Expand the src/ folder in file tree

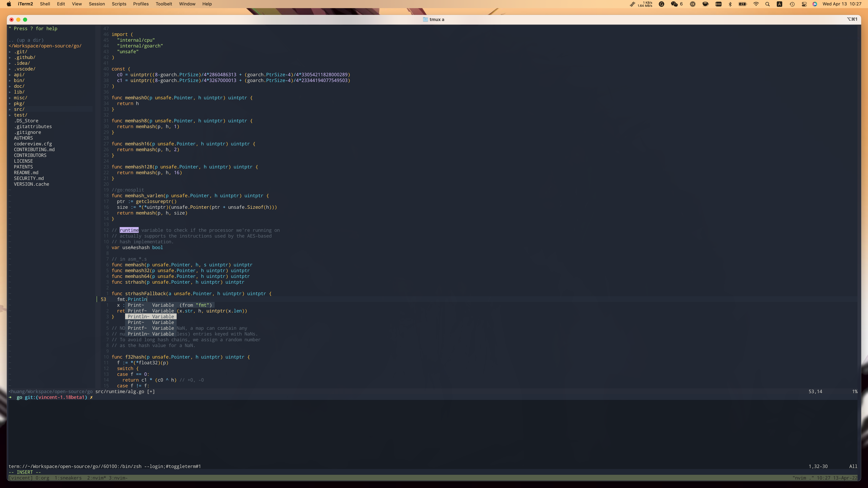[x=19, y=109]
